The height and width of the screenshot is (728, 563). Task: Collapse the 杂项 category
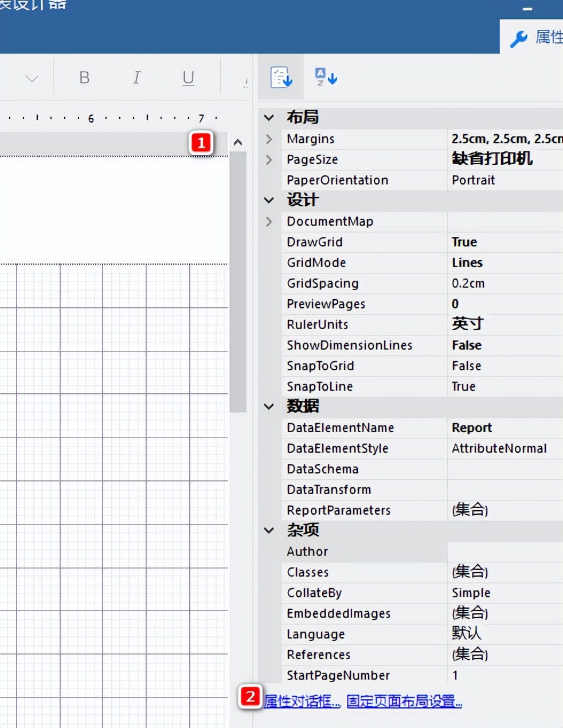click(269, 530)
